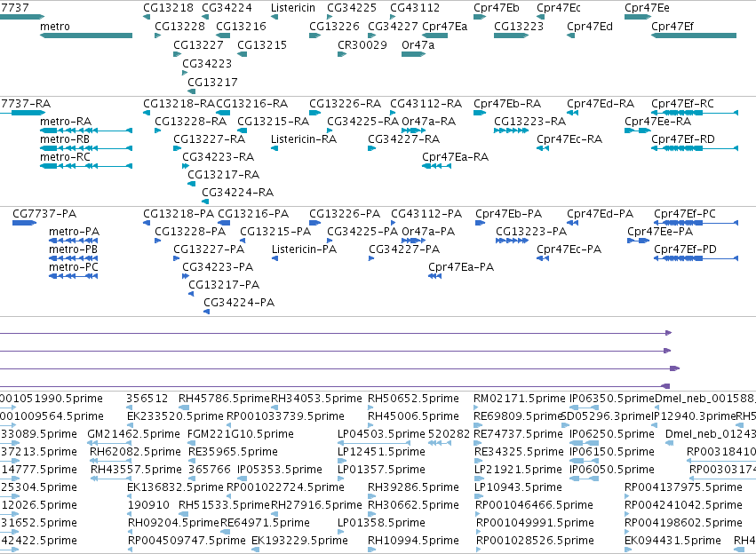Viewport: 756px width, 554px height.
Task: Click the CG13217-PA protein
Action: 191,294
